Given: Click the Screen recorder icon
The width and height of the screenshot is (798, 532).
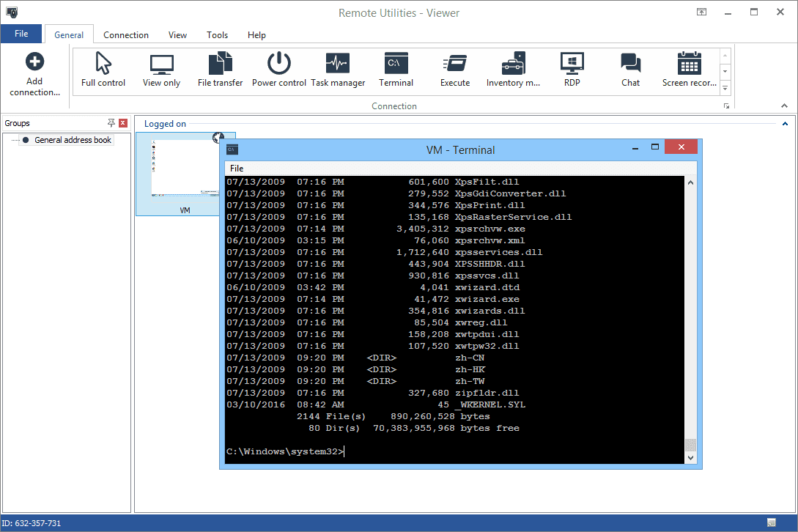Looking at the screenshot, I should (x=690, y=64).
